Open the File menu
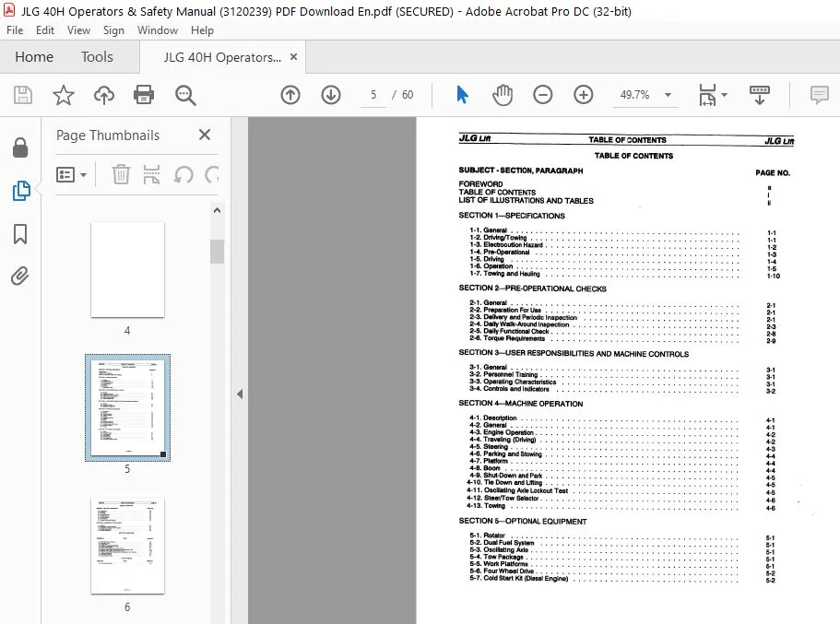The width and height of the screenshot is (840, 624). [x=15, y=30]
